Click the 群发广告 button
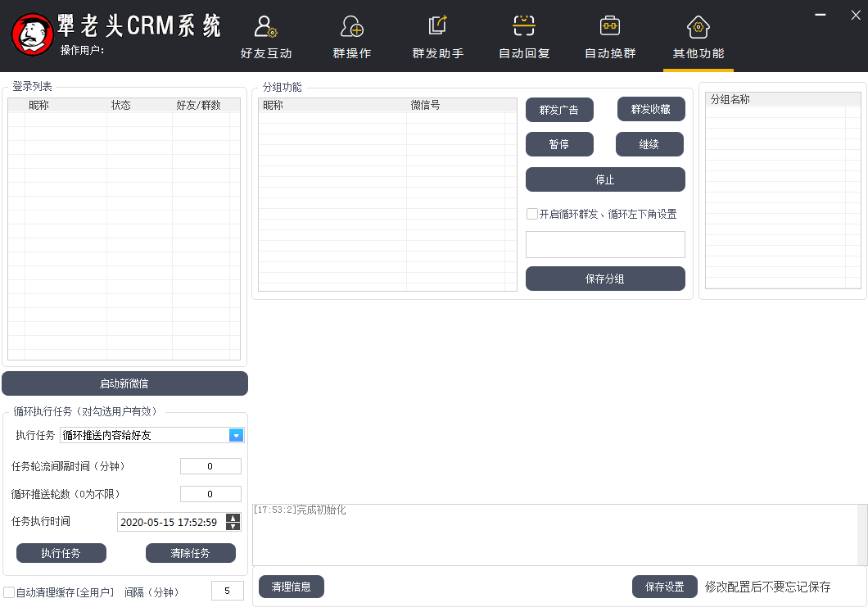Viewport: 868px width, 612px height. point(558,110)
